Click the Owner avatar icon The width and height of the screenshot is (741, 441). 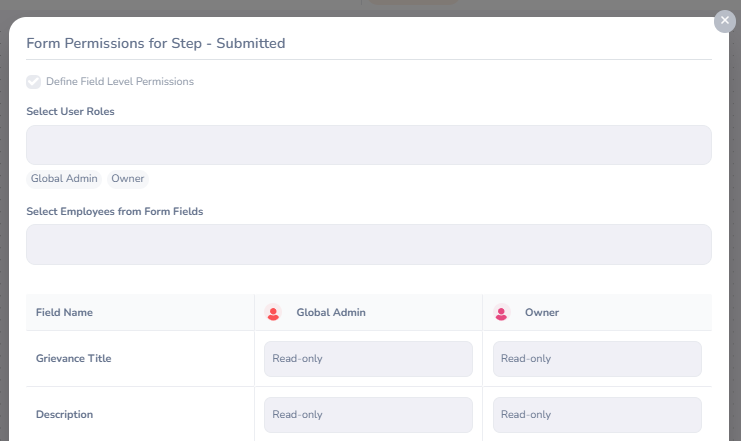point(502,313)
